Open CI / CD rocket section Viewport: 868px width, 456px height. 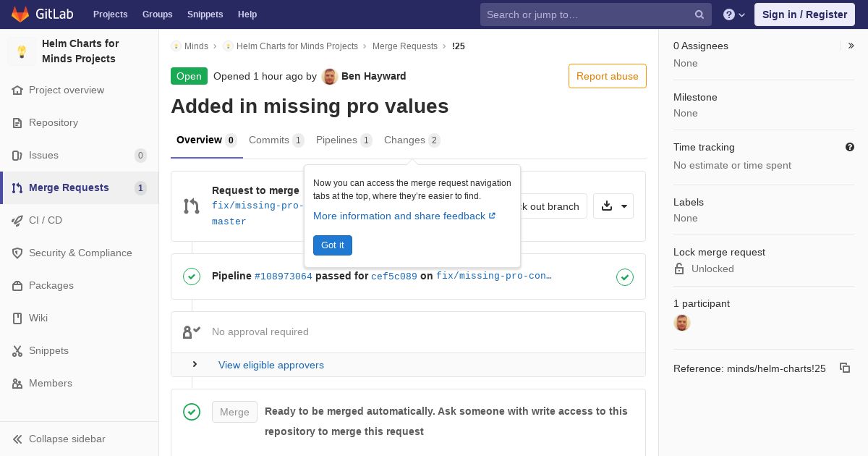[x=45, y=220]
